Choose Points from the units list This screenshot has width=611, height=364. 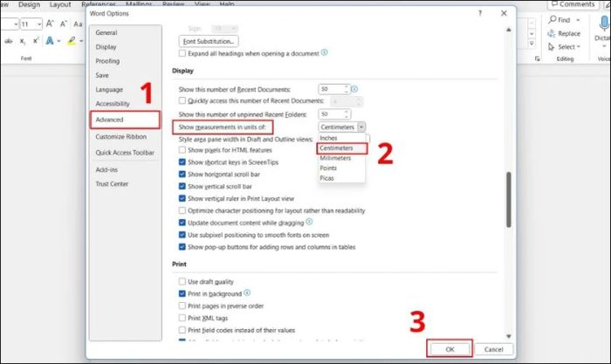[342, 168]
